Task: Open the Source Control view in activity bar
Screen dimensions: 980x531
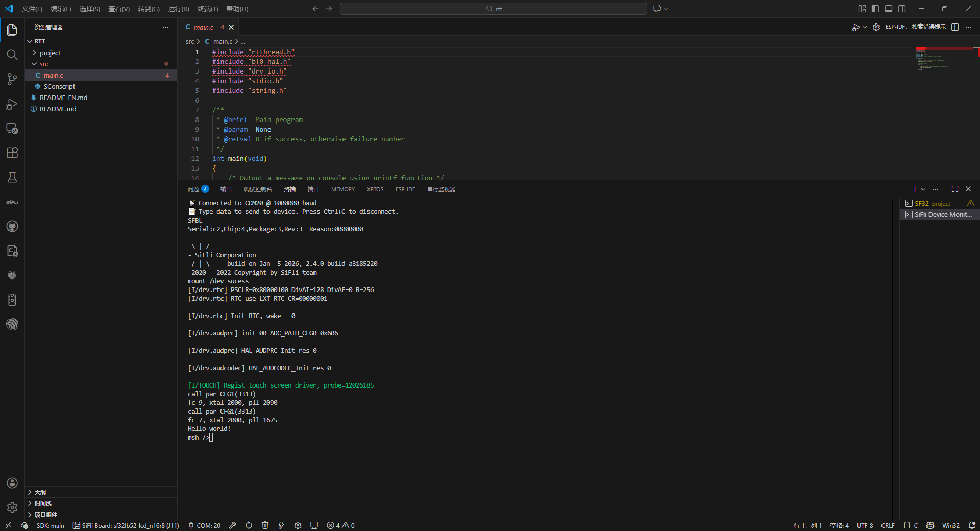Action: click(12, 79)
